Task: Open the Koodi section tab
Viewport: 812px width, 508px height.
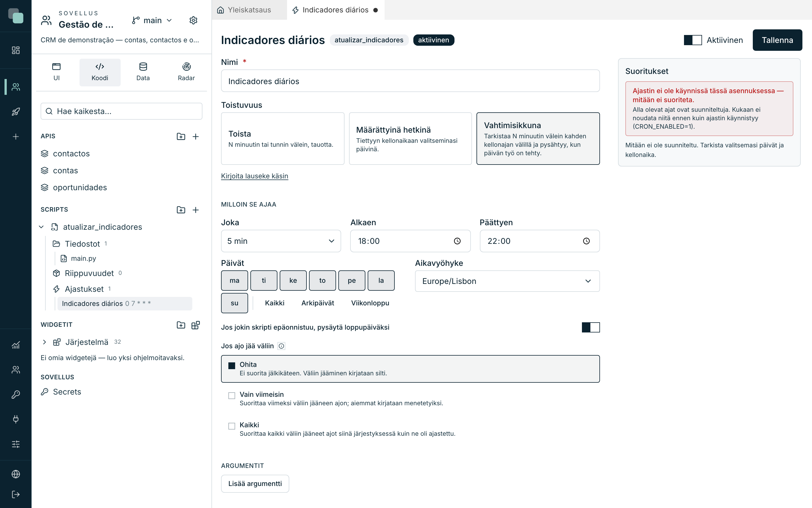Action: click(x=100, y=72)
